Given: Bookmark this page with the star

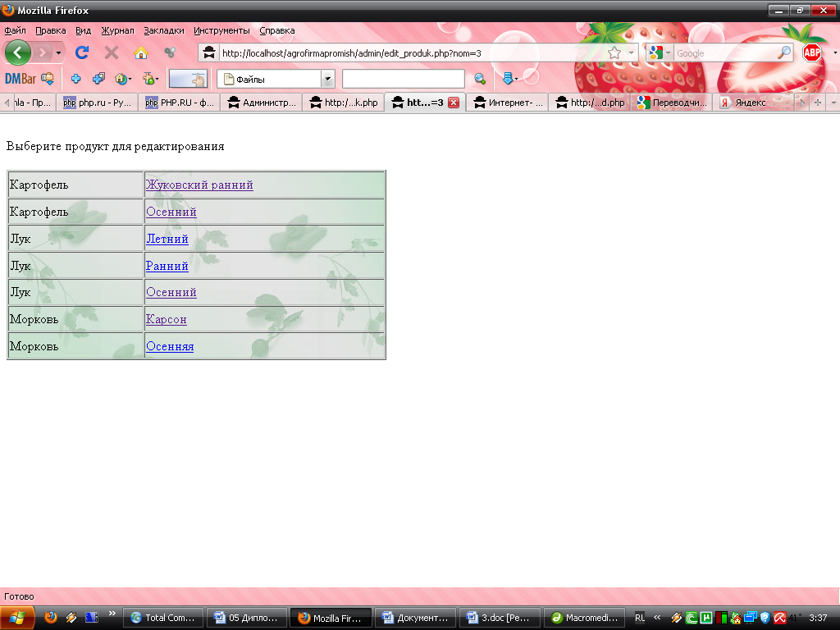Looking at the screenshot, I should pyautogui.click(x=614, y=52).
